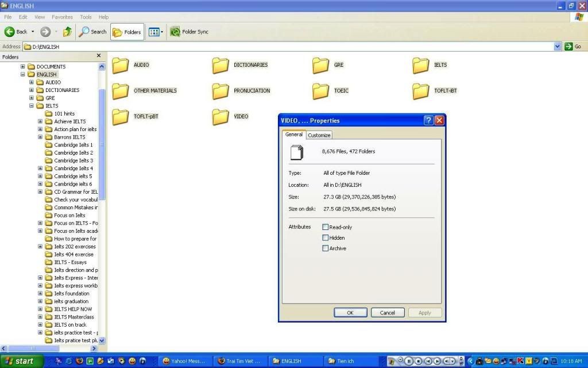Select the VIDEO folder icon in the file pane
588x368 pixels.
pos(220,117)
